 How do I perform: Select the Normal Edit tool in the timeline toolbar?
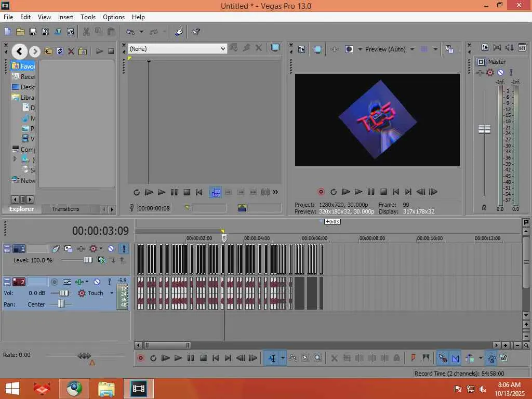272,358
